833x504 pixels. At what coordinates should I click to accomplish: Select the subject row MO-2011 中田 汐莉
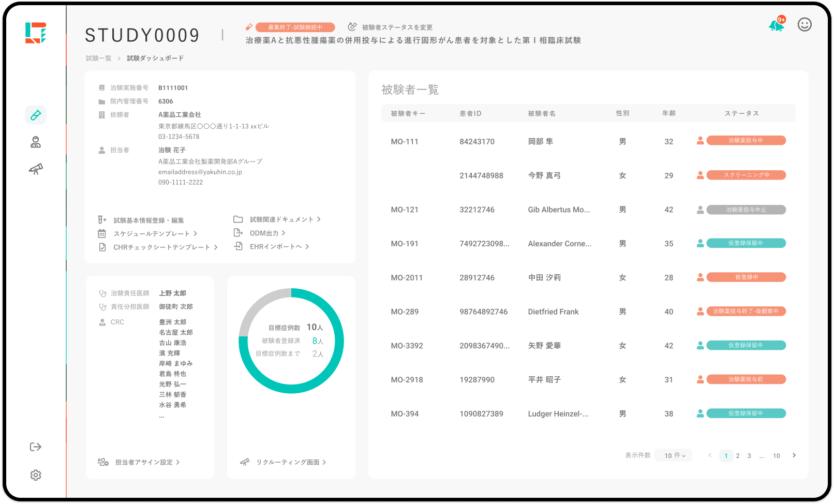coord(544,278)
